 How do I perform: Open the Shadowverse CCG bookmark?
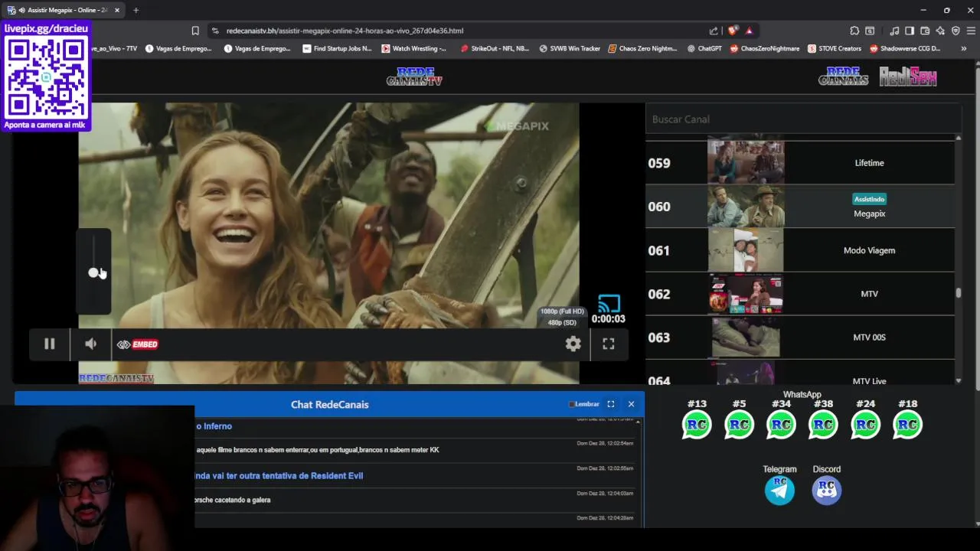point(905,48)
